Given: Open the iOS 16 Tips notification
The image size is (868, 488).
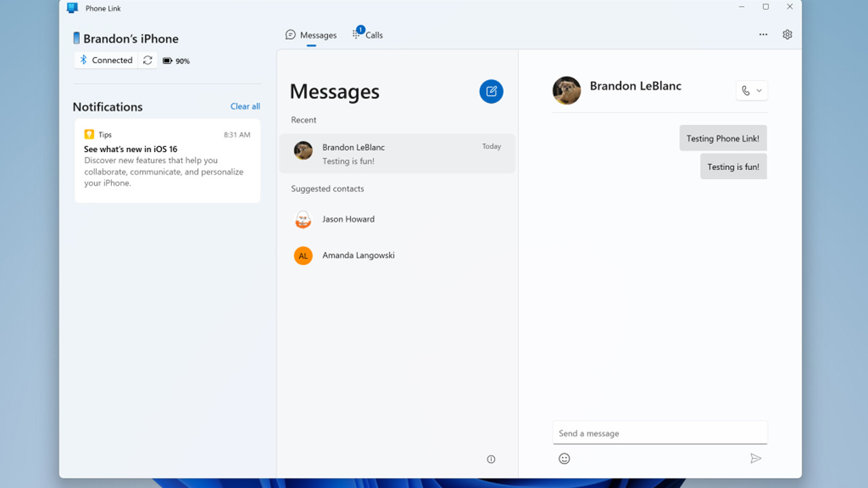Looking at the screenshot, I should pos(167,161).
